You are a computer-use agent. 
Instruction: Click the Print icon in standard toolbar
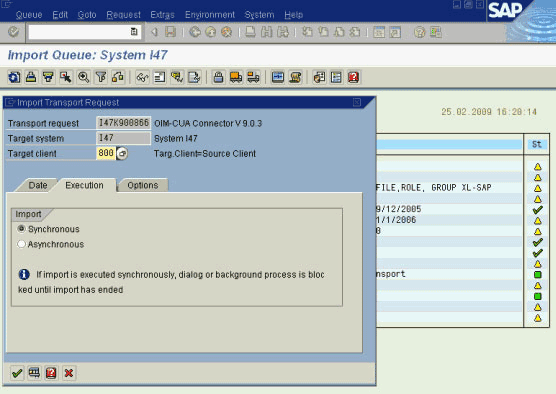tap(250, 32)
